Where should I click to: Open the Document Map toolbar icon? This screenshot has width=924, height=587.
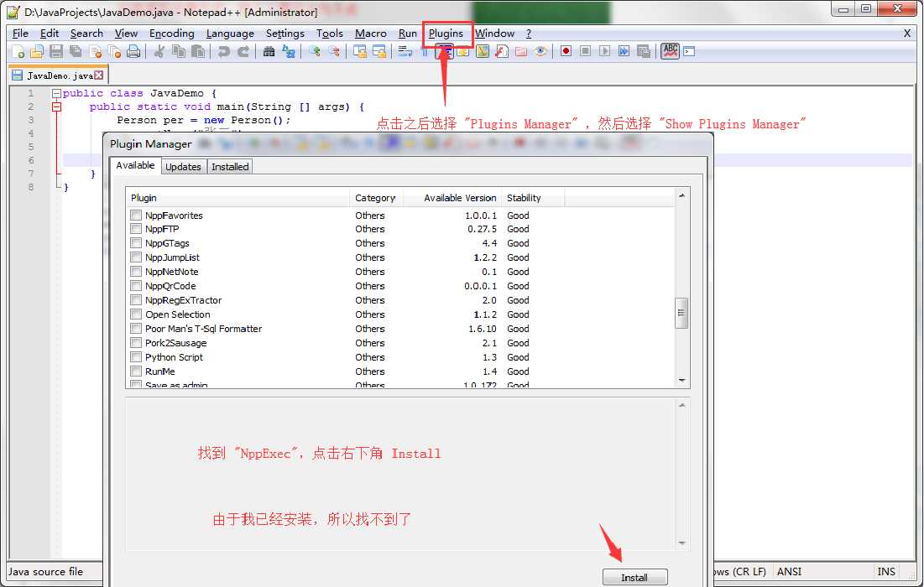coord(482,52)
